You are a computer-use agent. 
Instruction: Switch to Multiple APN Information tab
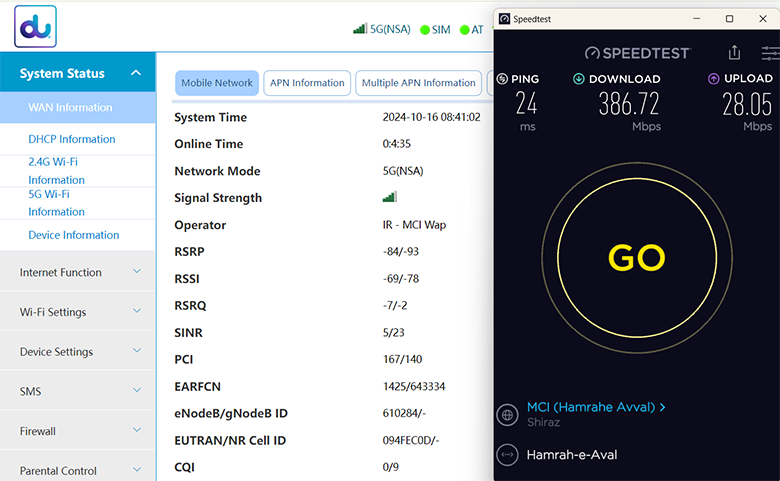[x=418, y=83]
